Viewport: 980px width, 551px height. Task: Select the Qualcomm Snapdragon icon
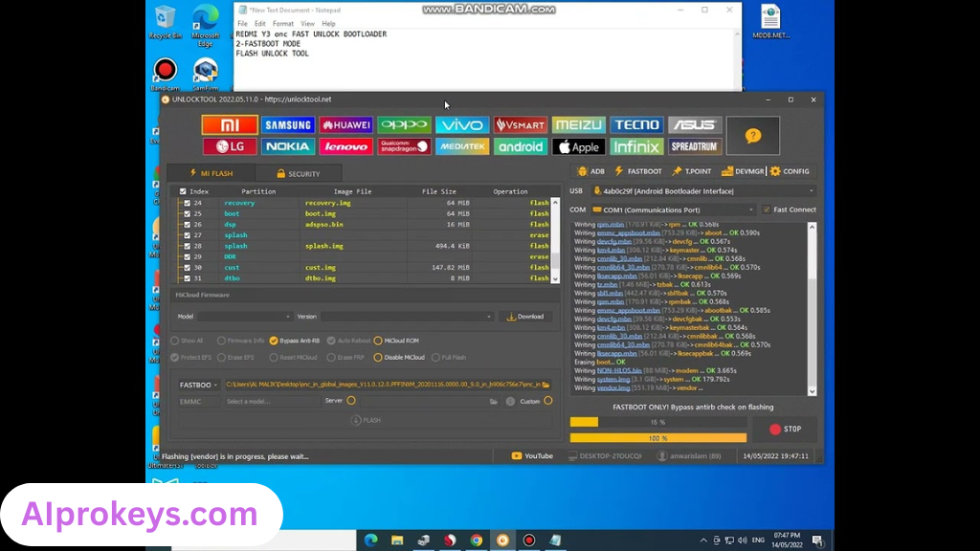405,146
